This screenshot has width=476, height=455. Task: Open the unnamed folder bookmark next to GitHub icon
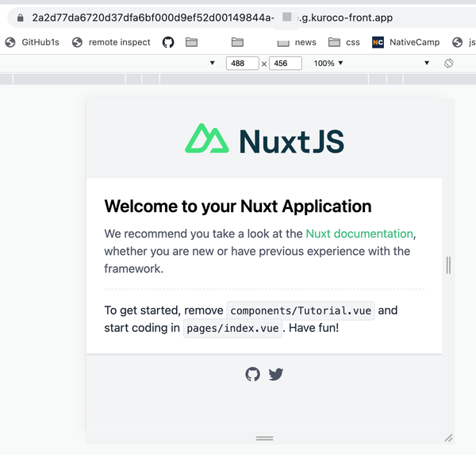pyautogui.click(x=191, y=42)
